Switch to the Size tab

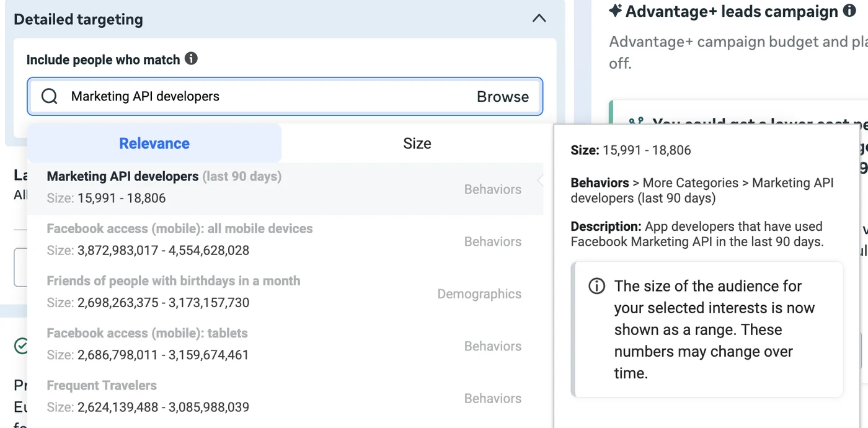pyautogui.click(x=417, y=143)
